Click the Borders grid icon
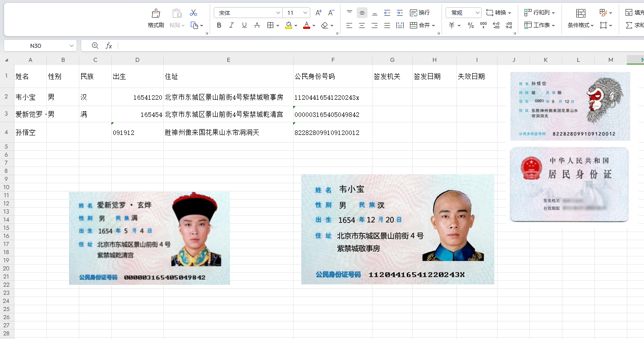Viewport: 644px width, 339px height. point(270,25)
